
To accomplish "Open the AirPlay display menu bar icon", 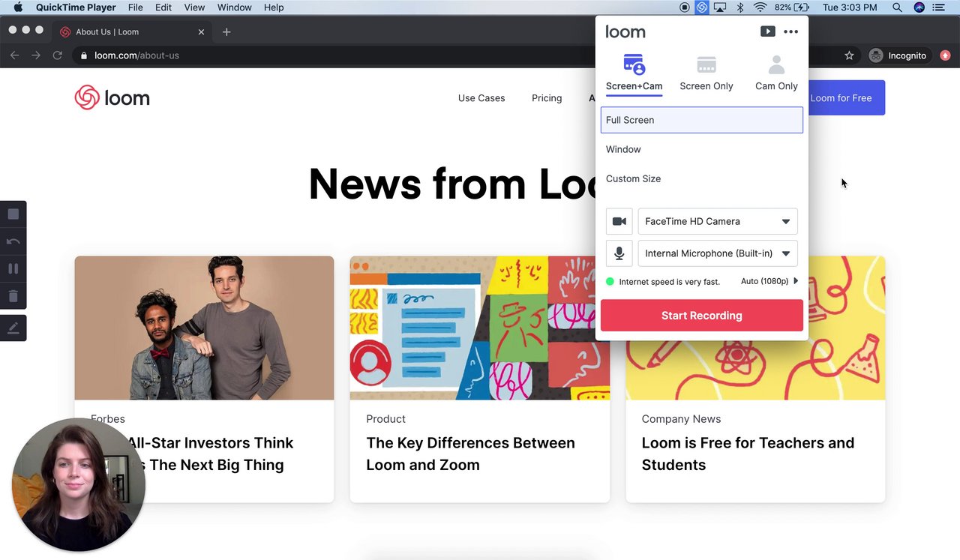I will [x=720, y=7].
